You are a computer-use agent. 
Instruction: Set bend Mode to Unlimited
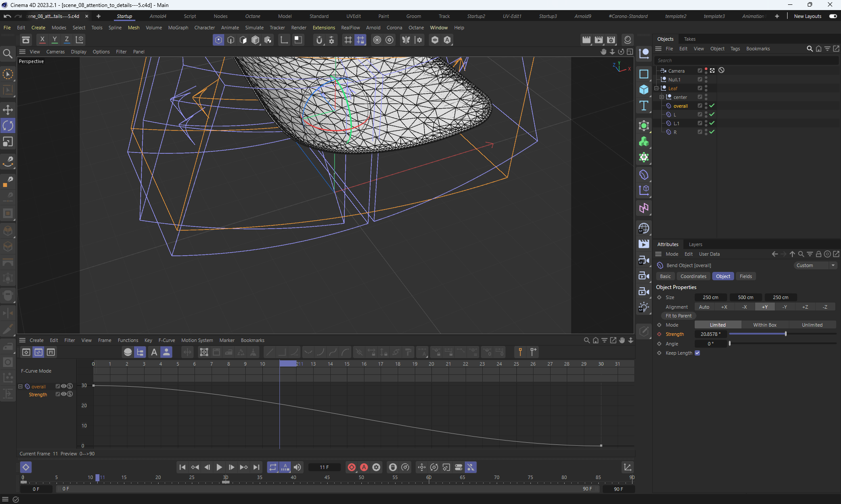tap(812, 325)
